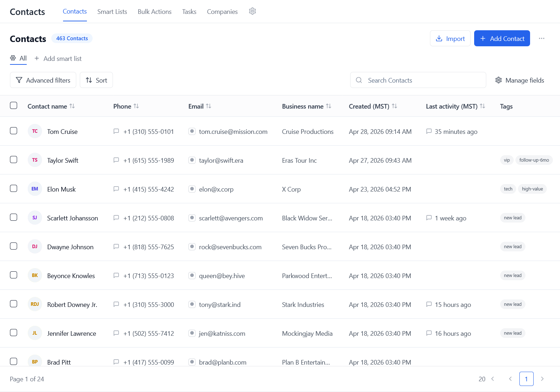Switch to the Contacts tab
The height and width of the screenshot is (392, 560).
[x=75, y=11]
